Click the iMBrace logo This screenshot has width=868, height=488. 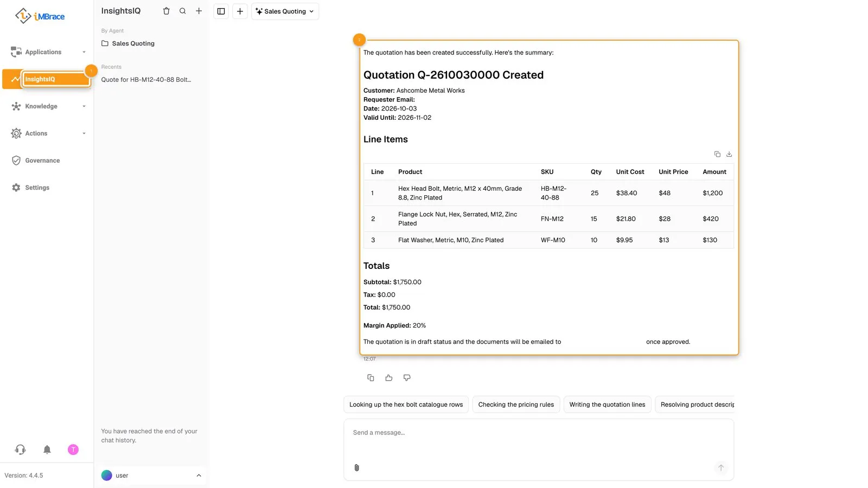pyautogui.click(x=40, y=16)
